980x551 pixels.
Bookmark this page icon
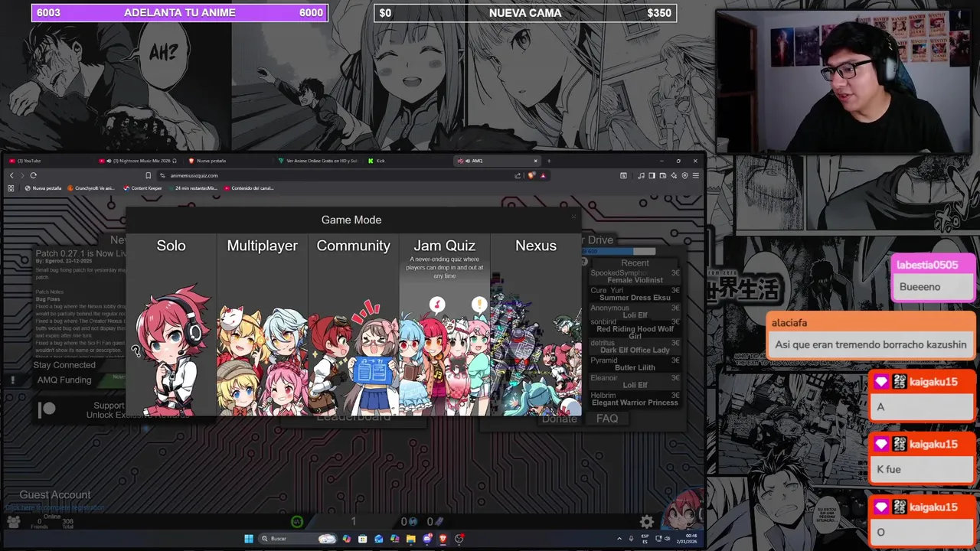[149, 175]
